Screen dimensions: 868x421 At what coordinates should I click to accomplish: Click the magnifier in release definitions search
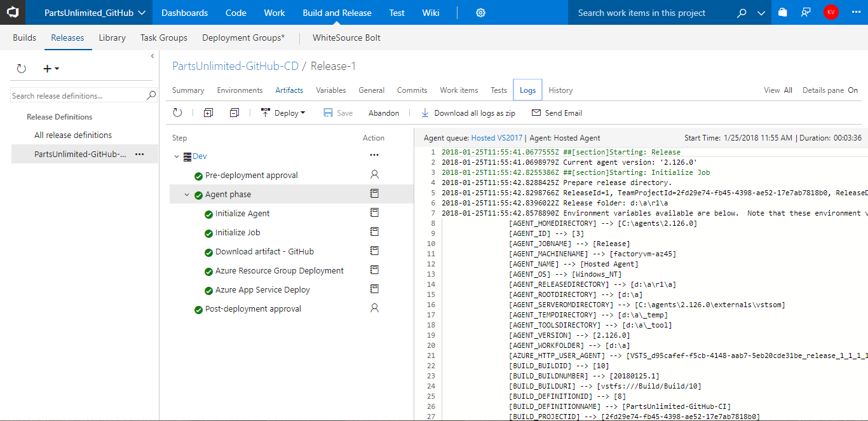tap(151, 95)
